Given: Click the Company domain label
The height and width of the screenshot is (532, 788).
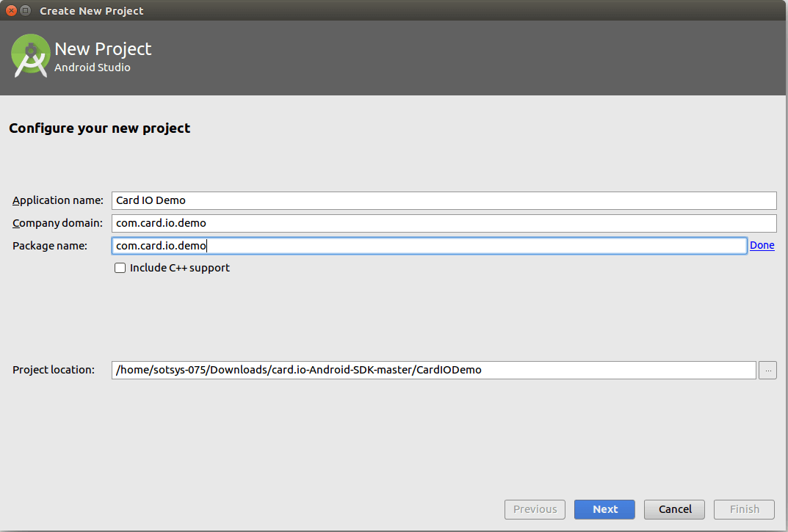Looking at the screenshot, I should point(57,223).
